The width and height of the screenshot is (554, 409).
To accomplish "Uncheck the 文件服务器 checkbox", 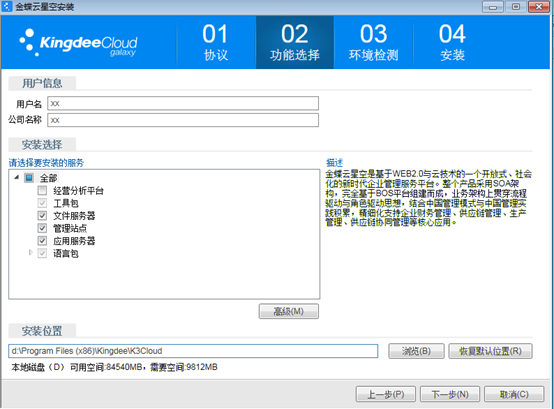I will 42,216.
